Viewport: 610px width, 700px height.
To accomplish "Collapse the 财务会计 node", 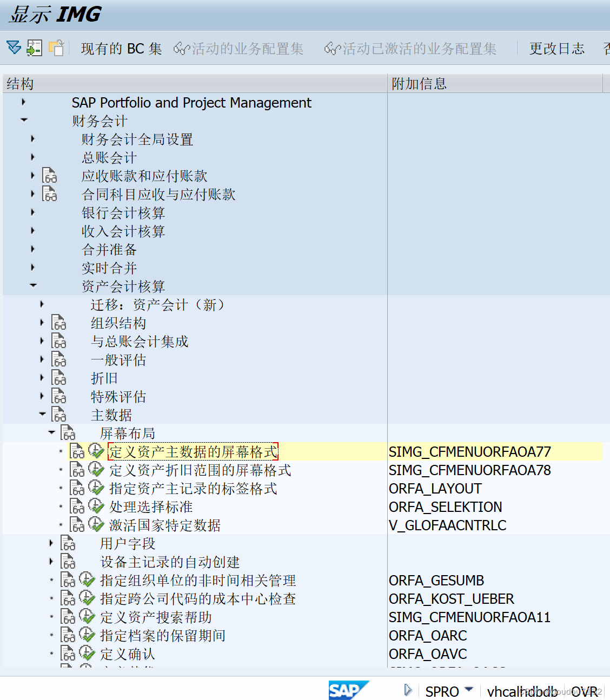I will tap(24, 120).
